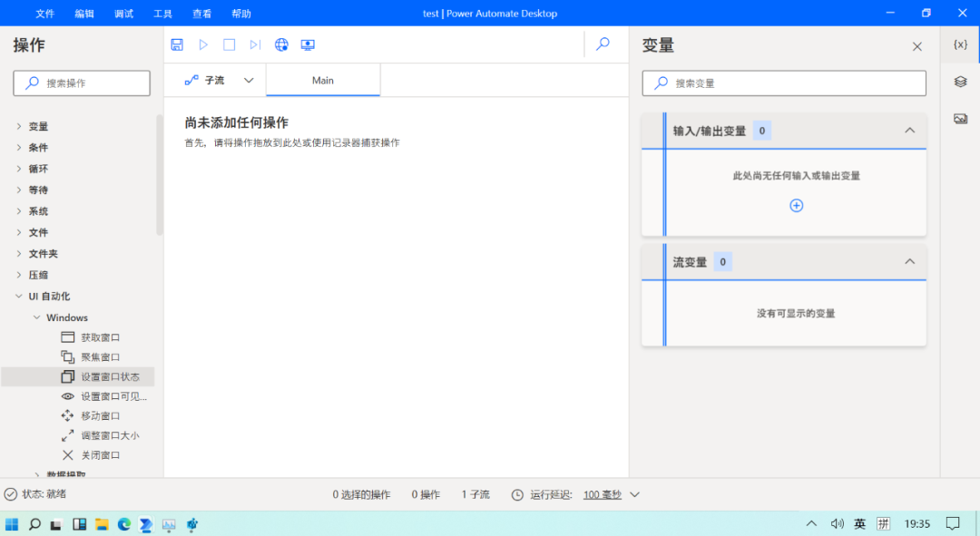Open the Images pane icon on right rail
The height and width of the screenshot is (536, 980).
[x=960, y=119]
